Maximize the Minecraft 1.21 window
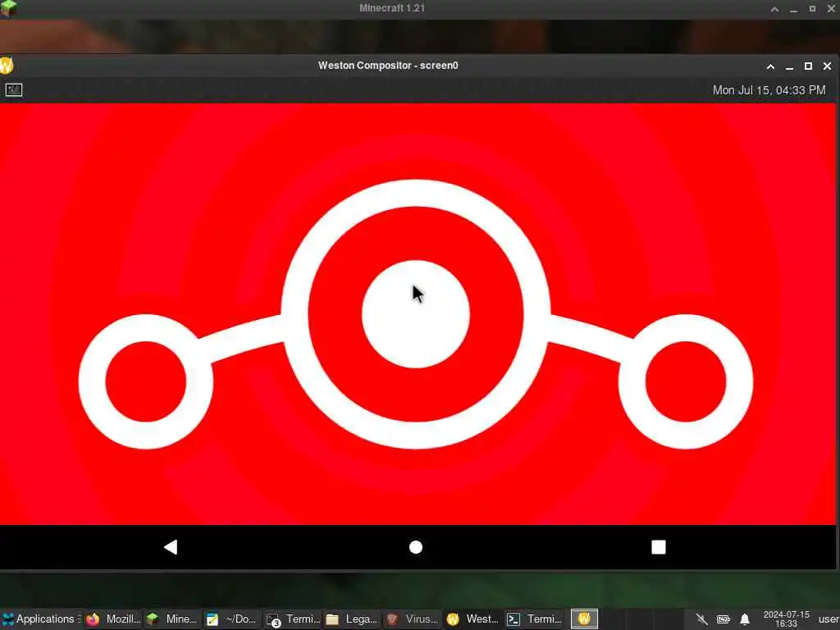 coord(812,8)
